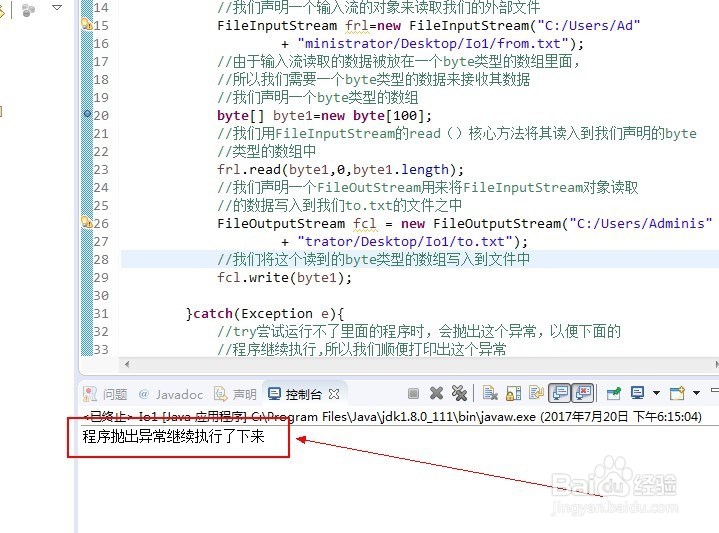Click the Open Console icon
This screenshot has height=533, width=719.
(677, 393)
